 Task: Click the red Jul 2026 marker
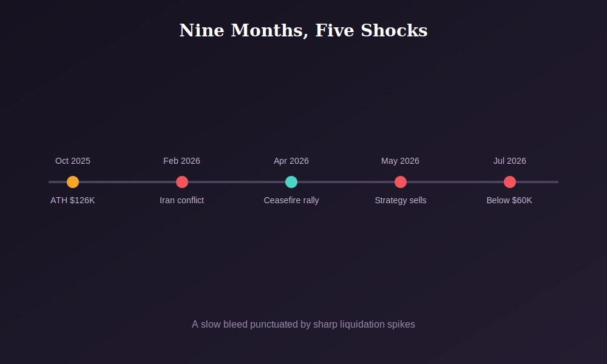coord(510,182)
